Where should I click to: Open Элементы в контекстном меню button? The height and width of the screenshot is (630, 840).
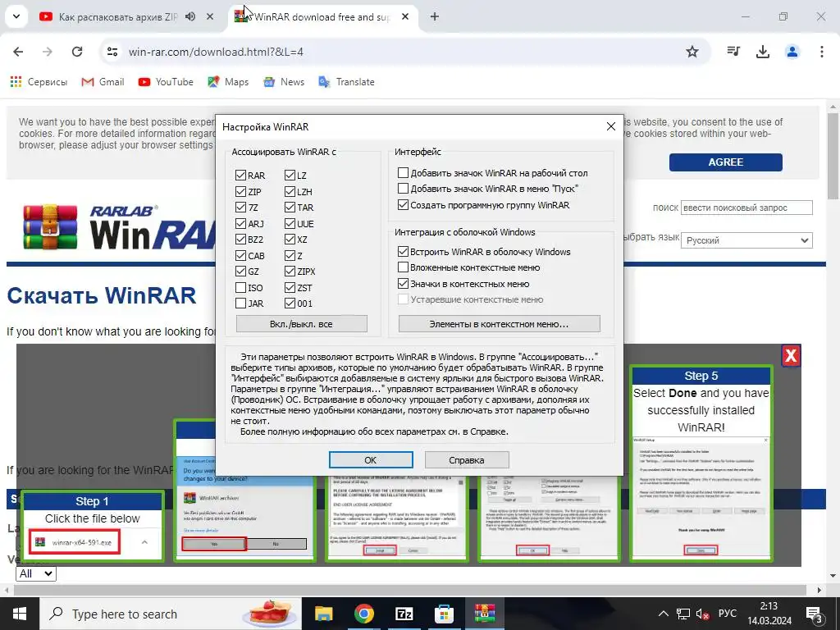pyautogui.click(x=500, y=323)
